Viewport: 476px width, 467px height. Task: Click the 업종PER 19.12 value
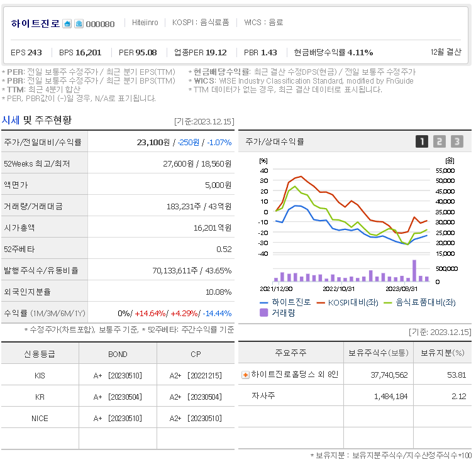(x=201, y=53)
